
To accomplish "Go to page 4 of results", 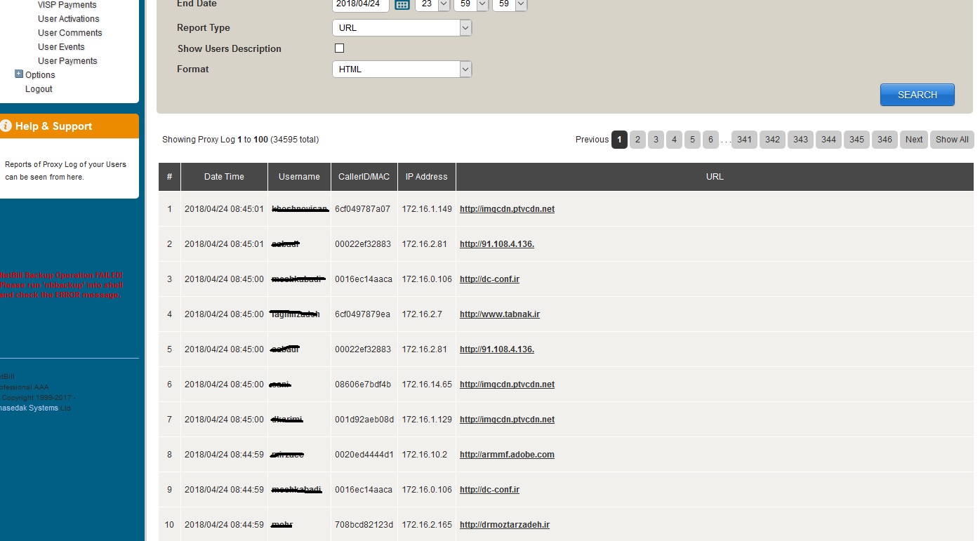I will tap(674, 140).
